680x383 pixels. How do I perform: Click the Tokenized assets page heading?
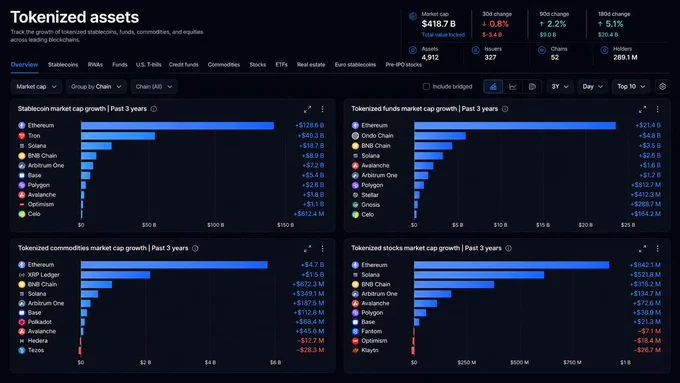pyautogui.click(x=75, y=17)
